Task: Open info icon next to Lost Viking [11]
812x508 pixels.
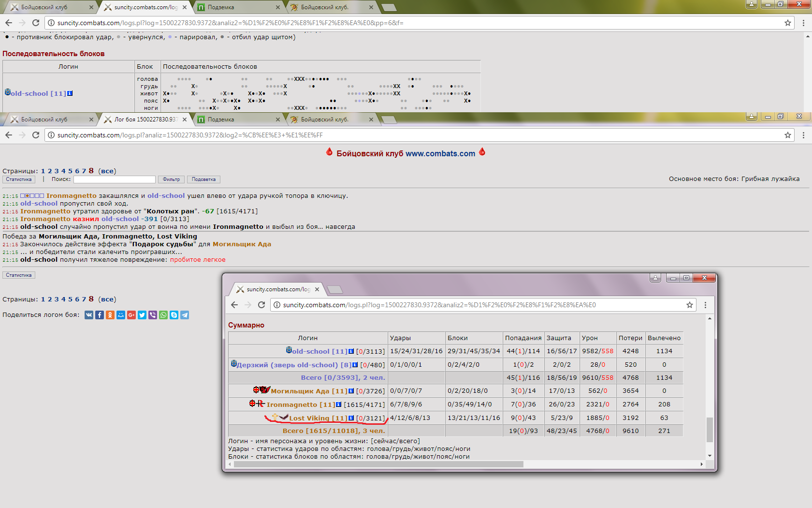Action: coord(351,418)
